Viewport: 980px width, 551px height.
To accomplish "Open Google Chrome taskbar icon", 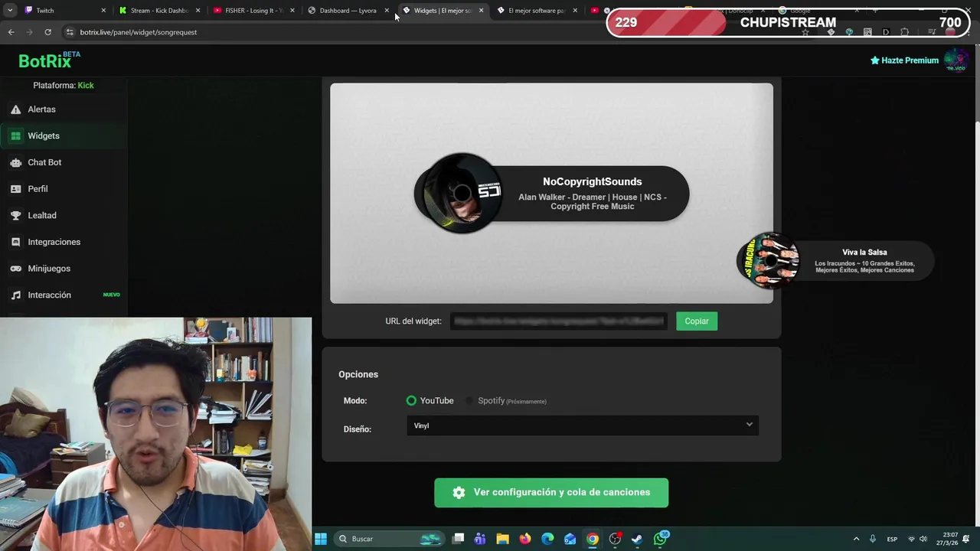I will click(x=593, y=539).
